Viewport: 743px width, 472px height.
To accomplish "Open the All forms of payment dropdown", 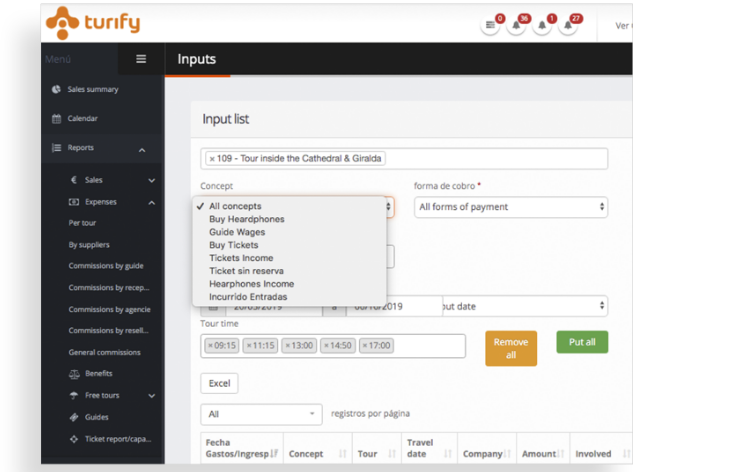I will point(511,207).
